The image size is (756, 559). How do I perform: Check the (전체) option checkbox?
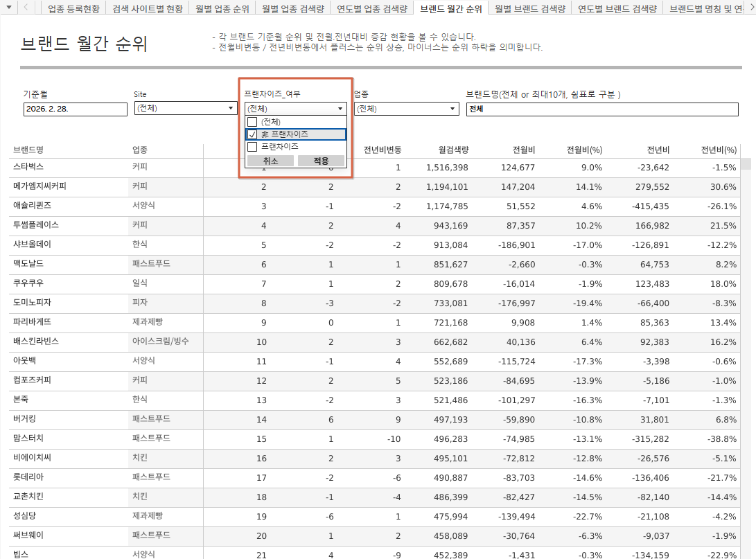coord(252,122)
